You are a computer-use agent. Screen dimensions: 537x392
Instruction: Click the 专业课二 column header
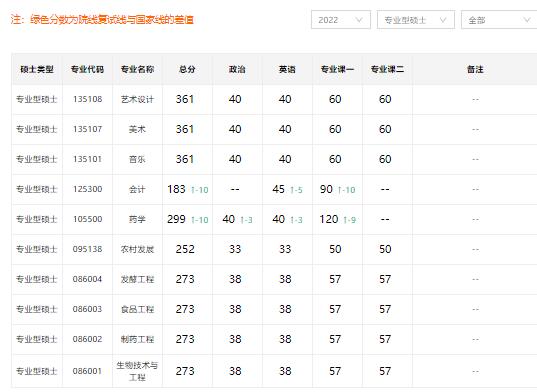point(387,69)
